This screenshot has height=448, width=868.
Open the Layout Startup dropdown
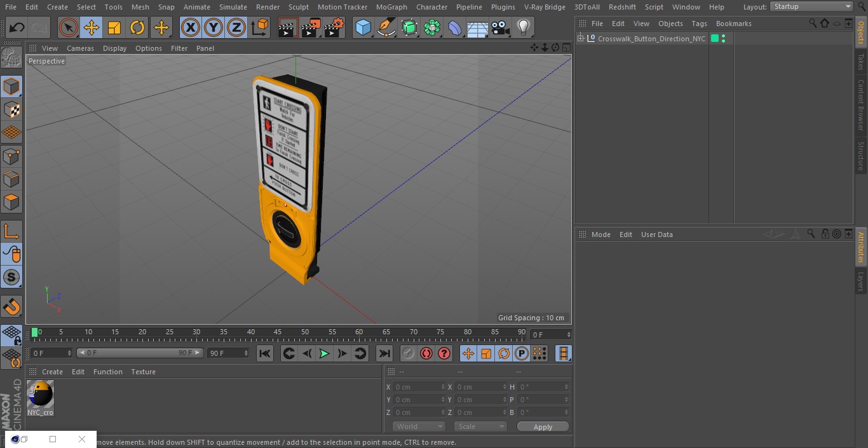click(x=811, y=6)
